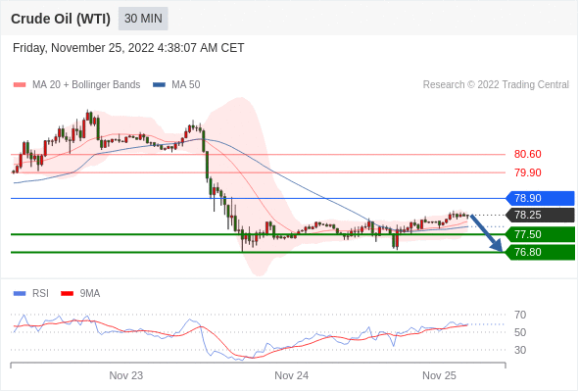Click the 80.60 resistance level label
578x392 pixels.
coord(527,154)
